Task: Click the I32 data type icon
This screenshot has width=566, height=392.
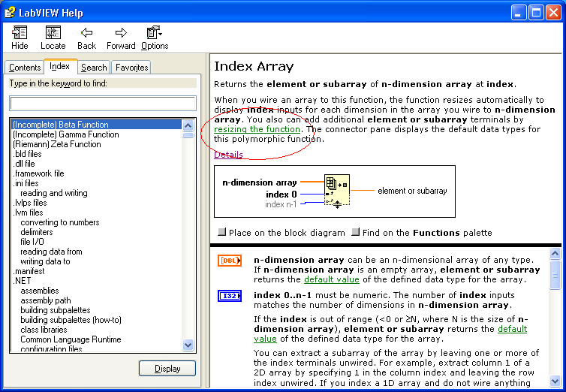Action: [x=229, y=296]
